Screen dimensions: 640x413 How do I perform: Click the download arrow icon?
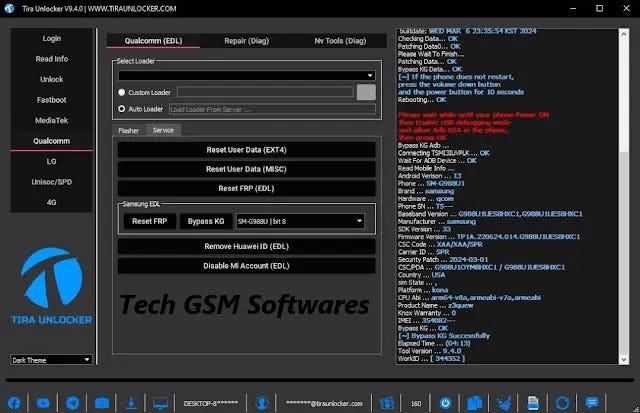[x=131, y=403]
